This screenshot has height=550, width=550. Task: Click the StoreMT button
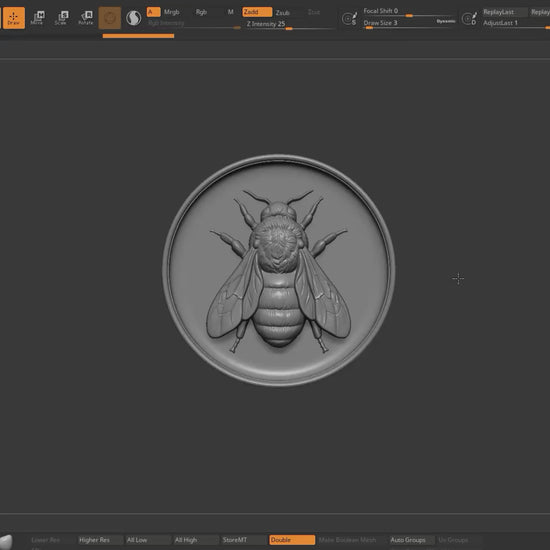click(x=243, y=540)
